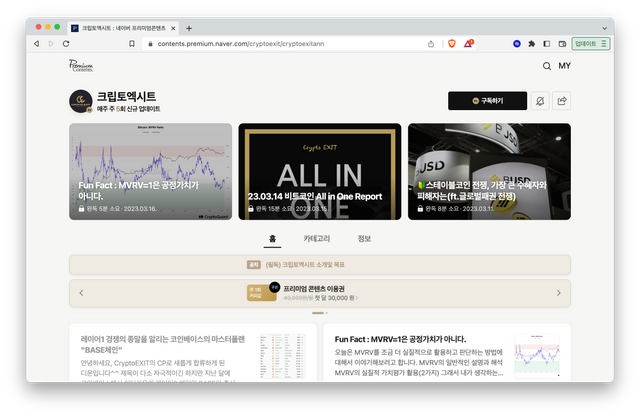Click the first carousel page indicator
The width and height of the screenshot is (640, 417).
click(318, 313)
